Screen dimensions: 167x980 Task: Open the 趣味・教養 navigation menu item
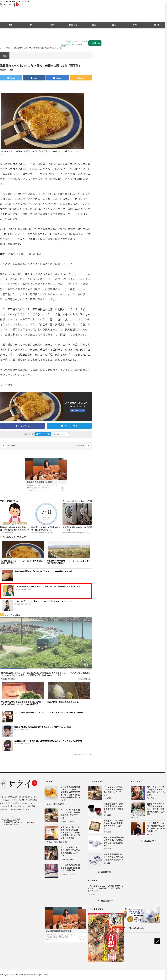pos(73,25)
